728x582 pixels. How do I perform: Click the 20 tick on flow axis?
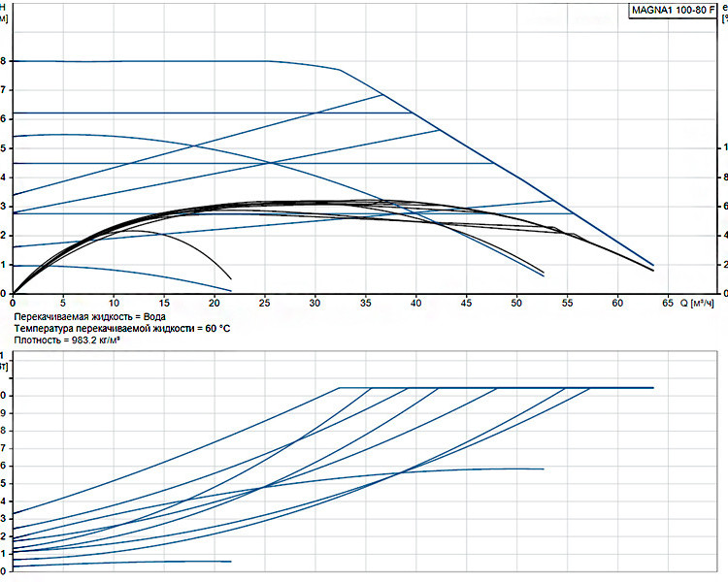point(215,303)
